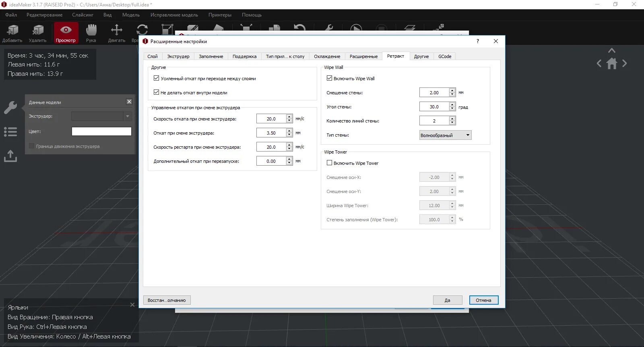Switch to the Экструдер tab
This screenshot has height=347, width=644.
coord(178,56)
